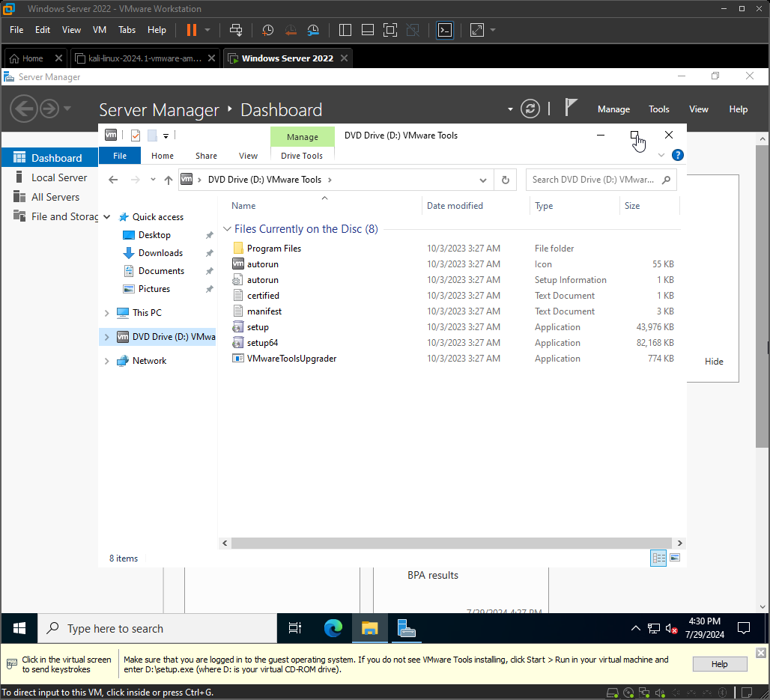Take a snapshot using the clock-plus icon
770x700 pixels.
pyautogui.click(x=267, y=30)
